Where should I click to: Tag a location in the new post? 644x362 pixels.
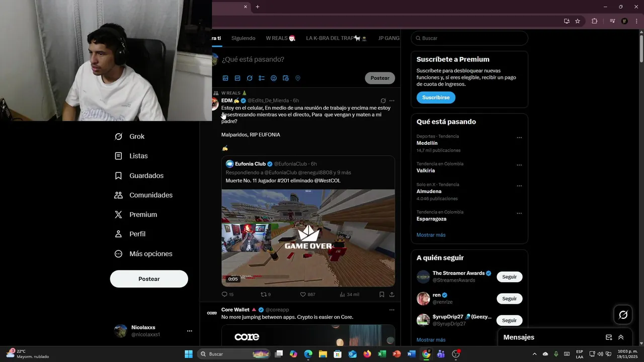pos(298,78)
